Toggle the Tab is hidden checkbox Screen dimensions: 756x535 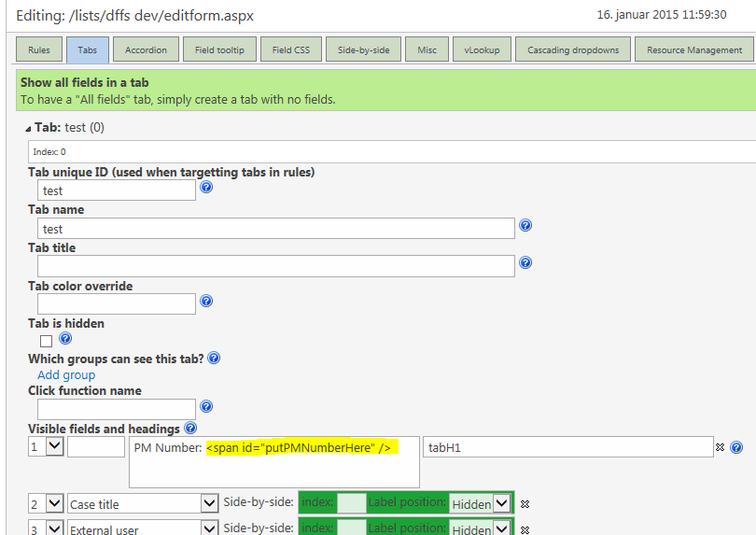click(x=46, y=341)
